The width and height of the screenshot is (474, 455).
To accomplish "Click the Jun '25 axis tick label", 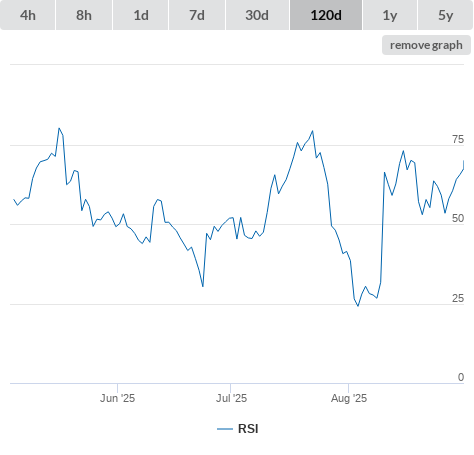I will point(117,398).
